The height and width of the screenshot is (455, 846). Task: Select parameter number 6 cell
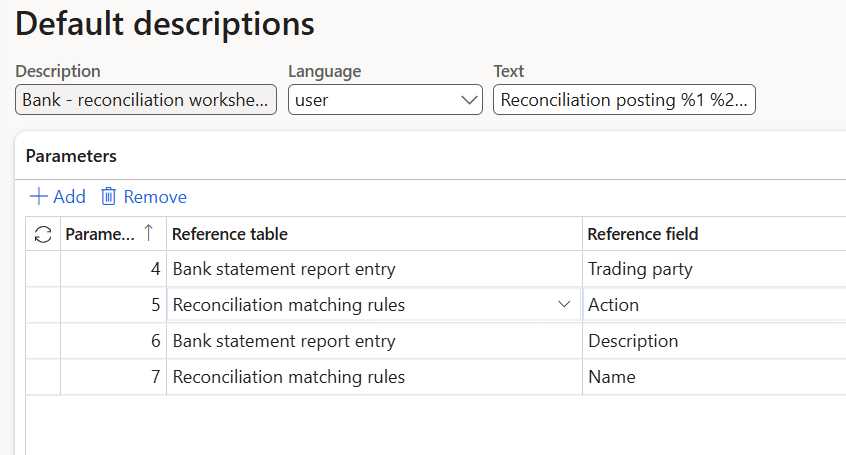click(x=113, y=341)
